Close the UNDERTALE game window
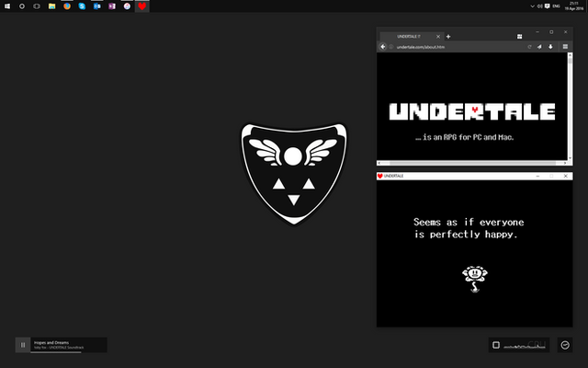Image resolution: width=588 pixels, height=368 pixels. click(566, 176)
